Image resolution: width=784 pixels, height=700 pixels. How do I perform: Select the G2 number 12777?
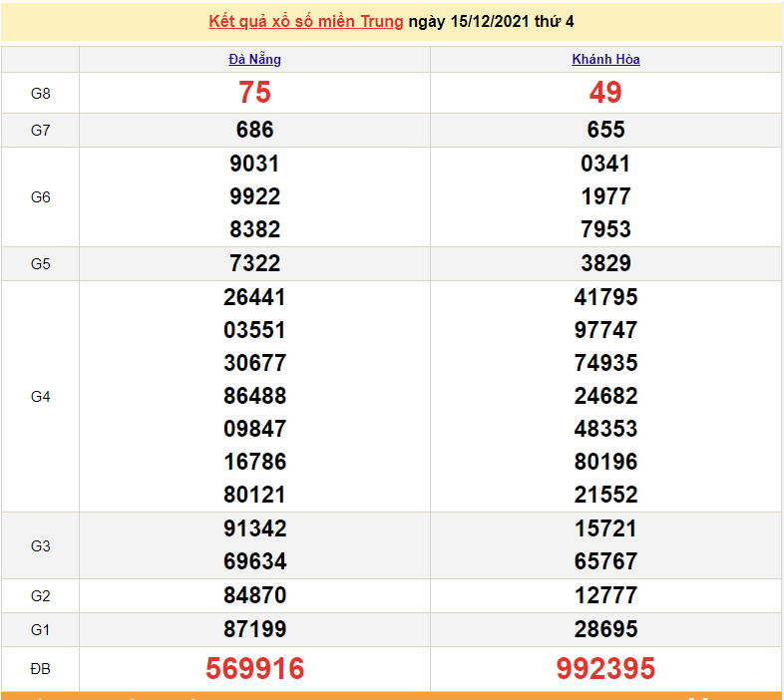pos(605,595)
